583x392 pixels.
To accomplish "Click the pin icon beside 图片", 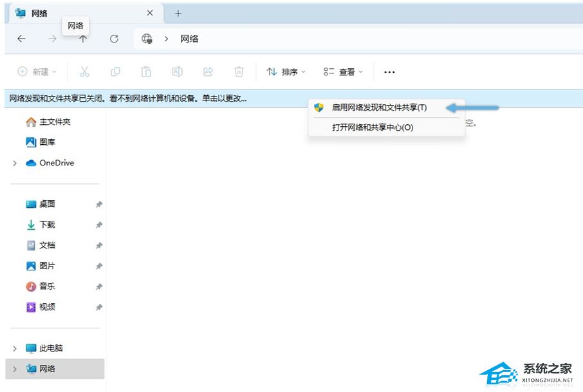I will coord(99,266).
